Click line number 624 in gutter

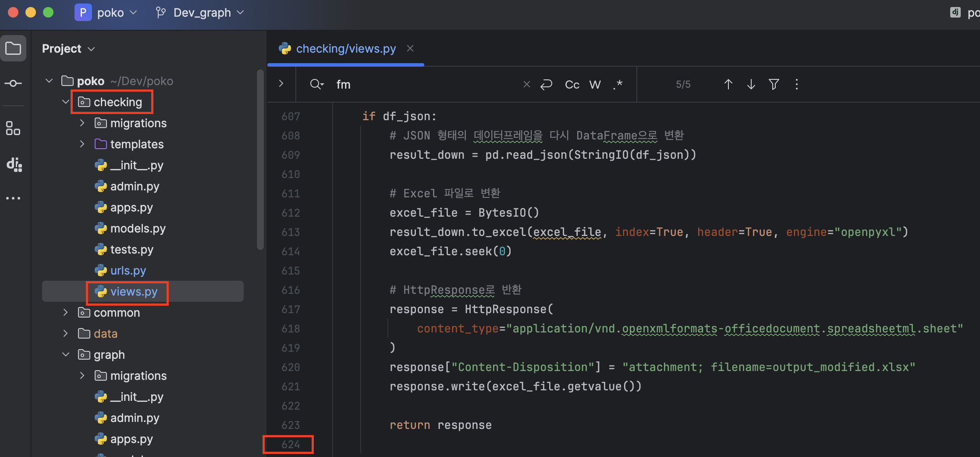pyautogui.click(x=291, y=444)
